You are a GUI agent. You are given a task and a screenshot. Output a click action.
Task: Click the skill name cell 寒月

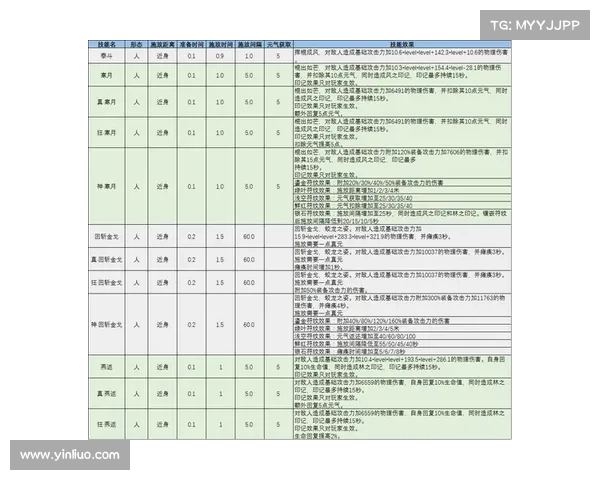(106, 75)
